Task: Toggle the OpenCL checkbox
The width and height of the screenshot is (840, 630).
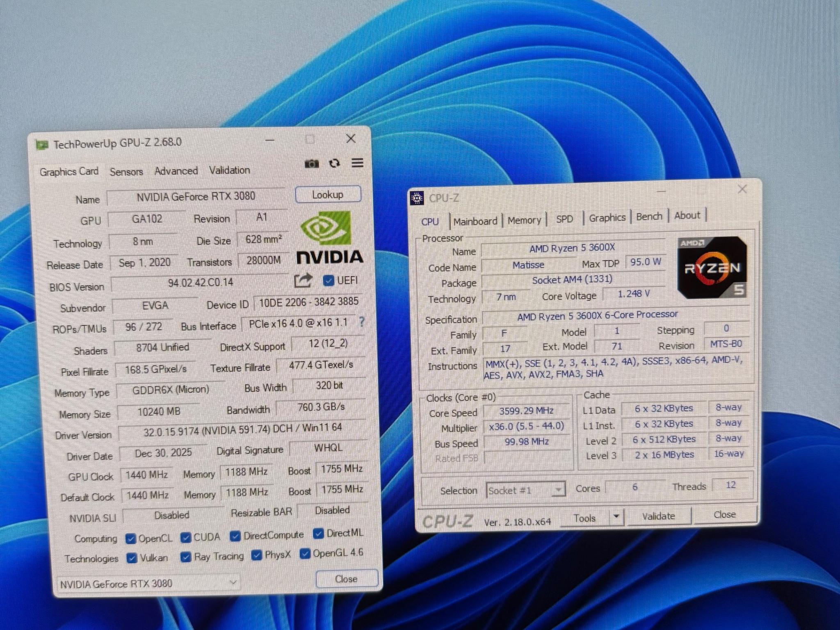Action: [x=131, y=539]
